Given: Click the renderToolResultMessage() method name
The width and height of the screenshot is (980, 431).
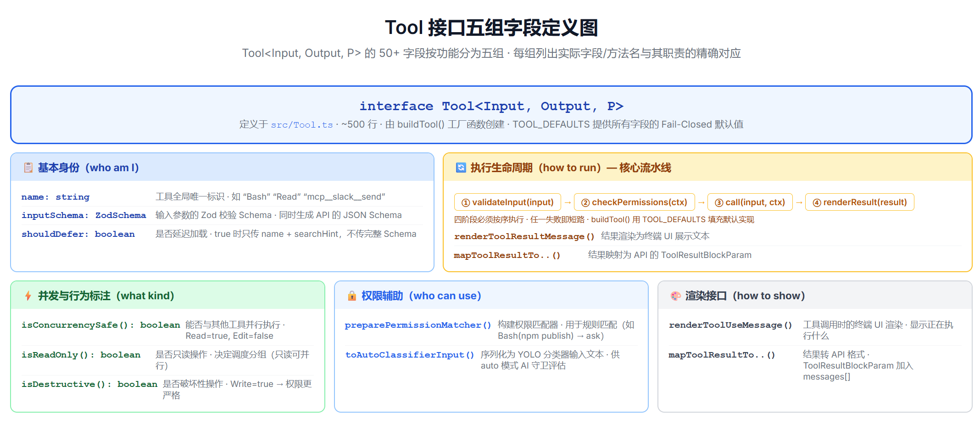Looking at the screenshot, I should tap(524, 236).
